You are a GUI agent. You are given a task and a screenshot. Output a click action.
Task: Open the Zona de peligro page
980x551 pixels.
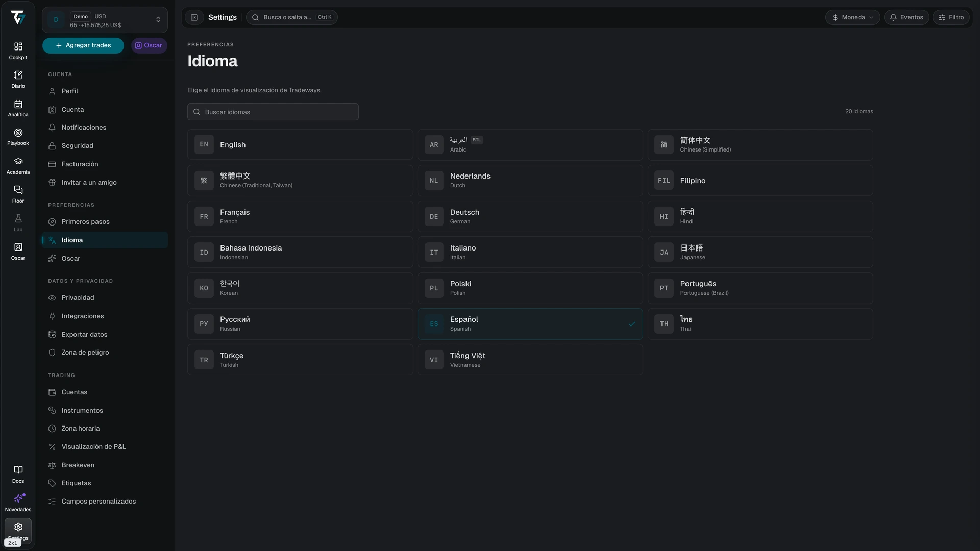click(105, 353)
